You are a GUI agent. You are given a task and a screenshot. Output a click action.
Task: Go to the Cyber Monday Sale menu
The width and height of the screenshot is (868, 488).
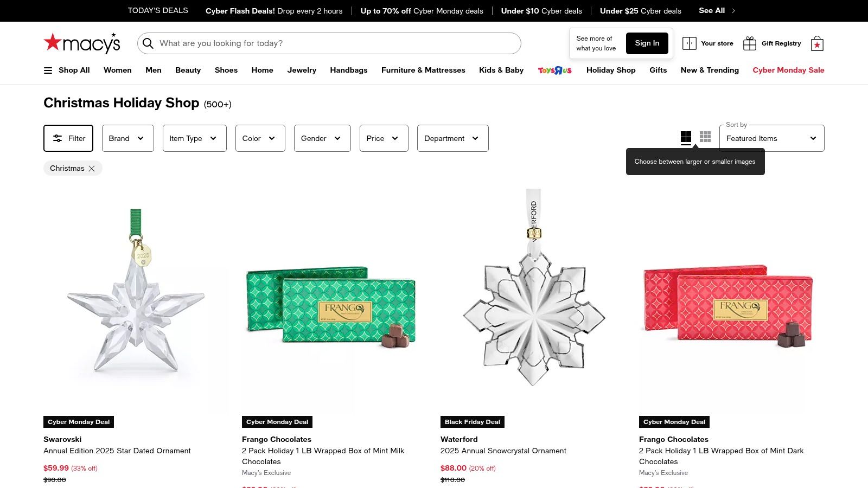pyautogui.click(x=788, y=70)
